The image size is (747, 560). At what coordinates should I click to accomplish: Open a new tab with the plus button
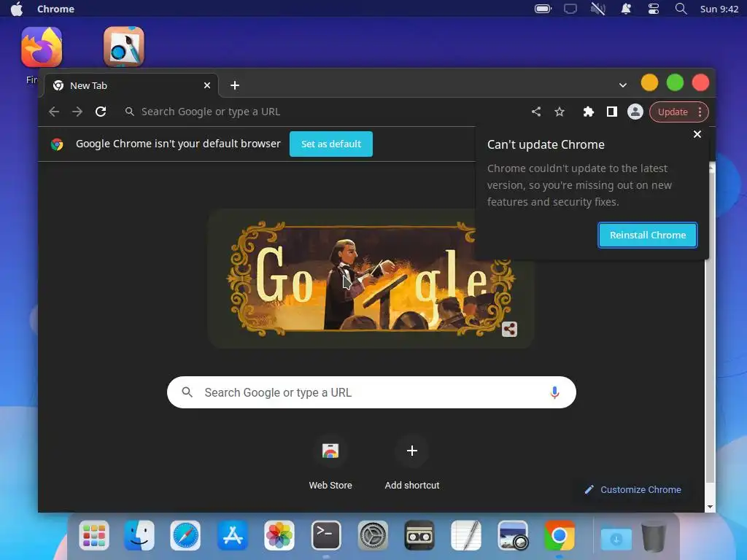click(235, 85)
